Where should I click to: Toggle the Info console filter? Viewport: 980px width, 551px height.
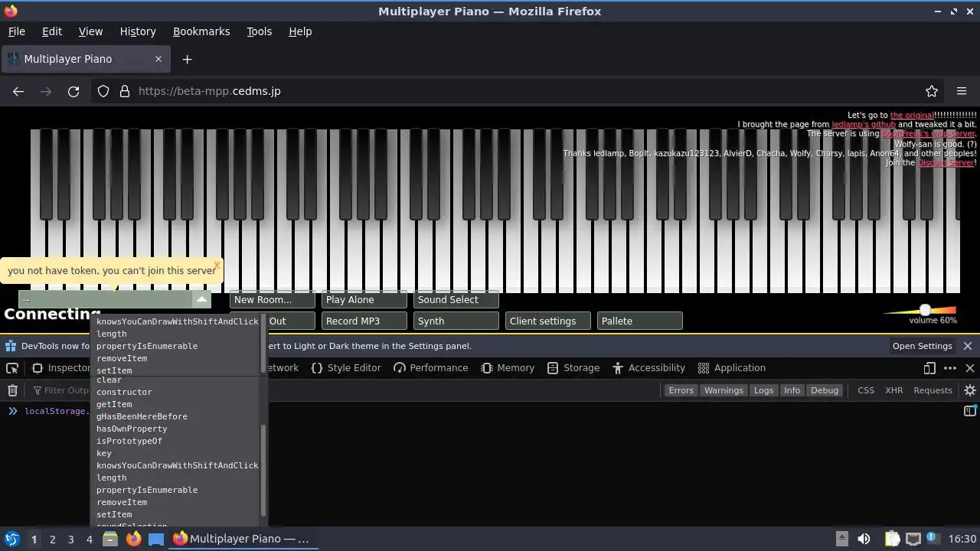point(792,390)
